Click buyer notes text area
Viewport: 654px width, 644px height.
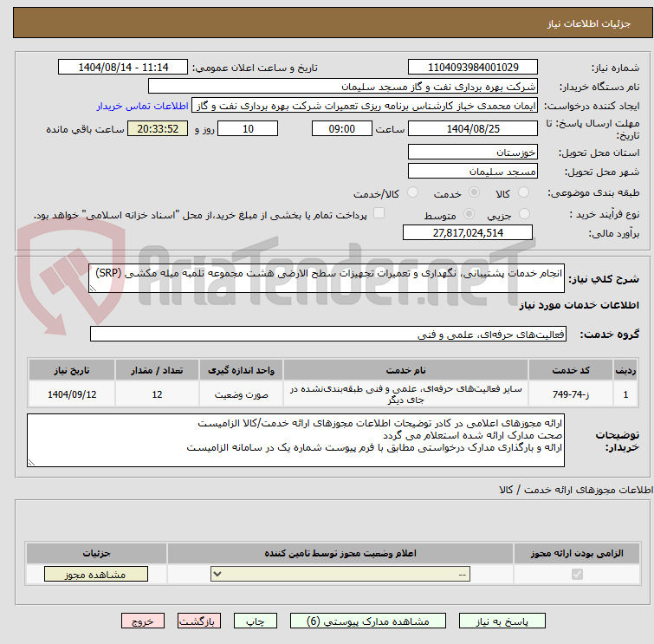click(x=295, y=440)
